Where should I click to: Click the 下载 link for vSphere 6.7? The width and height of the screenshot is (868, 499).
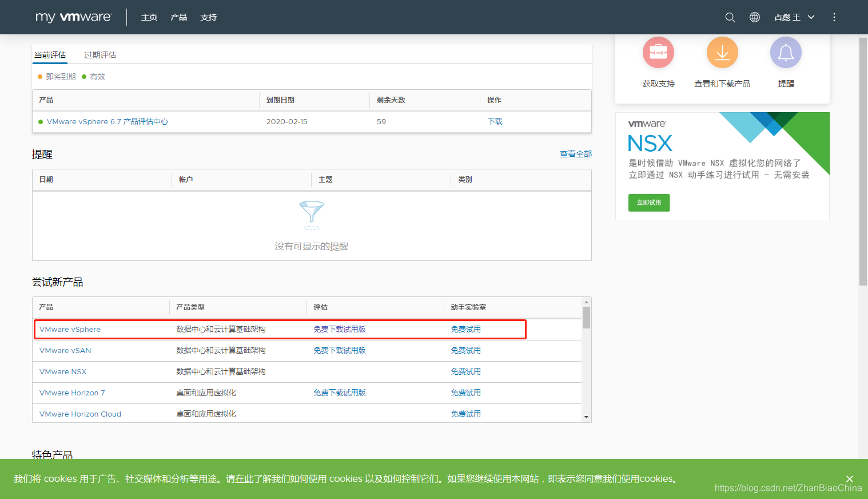pos(495,121)
